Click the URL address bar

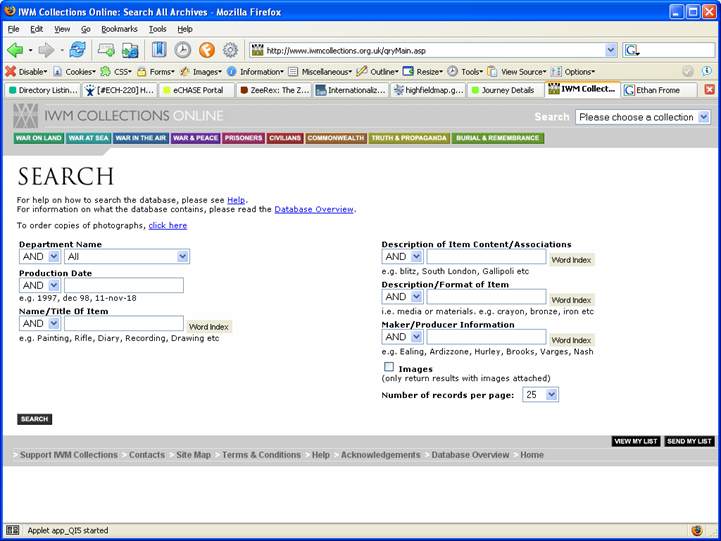point(427,50)
